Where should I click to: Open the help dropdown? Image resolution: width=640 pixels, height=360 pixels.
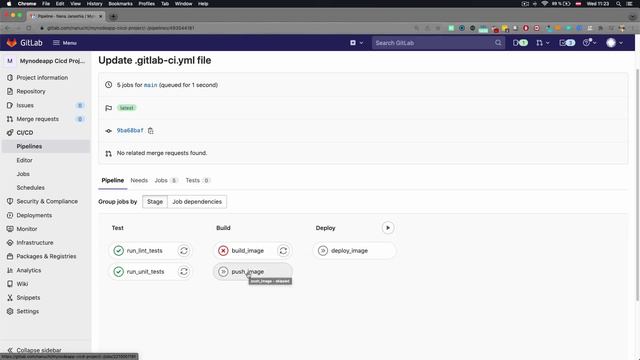589,43
